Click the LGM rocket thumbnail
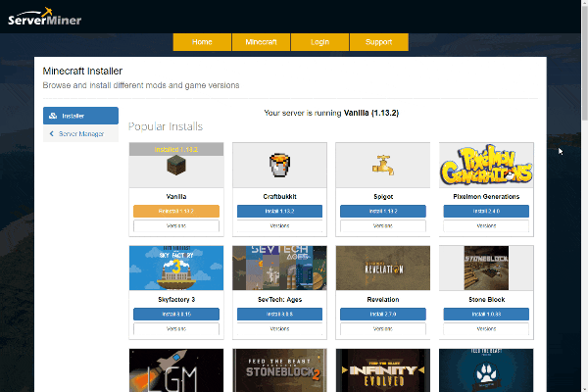 click(x=176, y=370)
